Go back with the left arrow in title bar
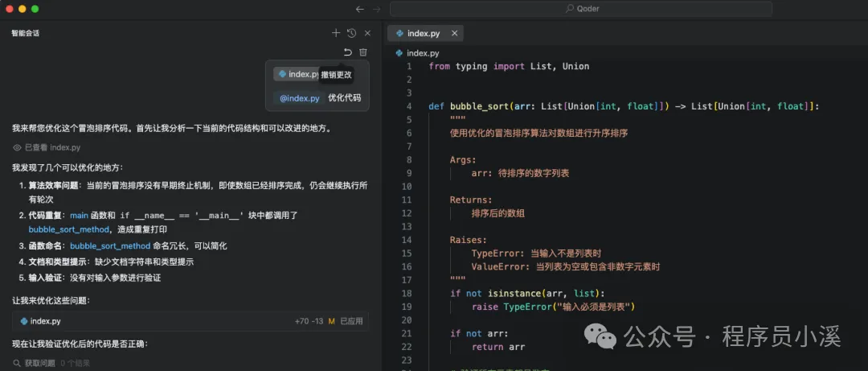The image size is (868, 371). (x=360, y=9)
